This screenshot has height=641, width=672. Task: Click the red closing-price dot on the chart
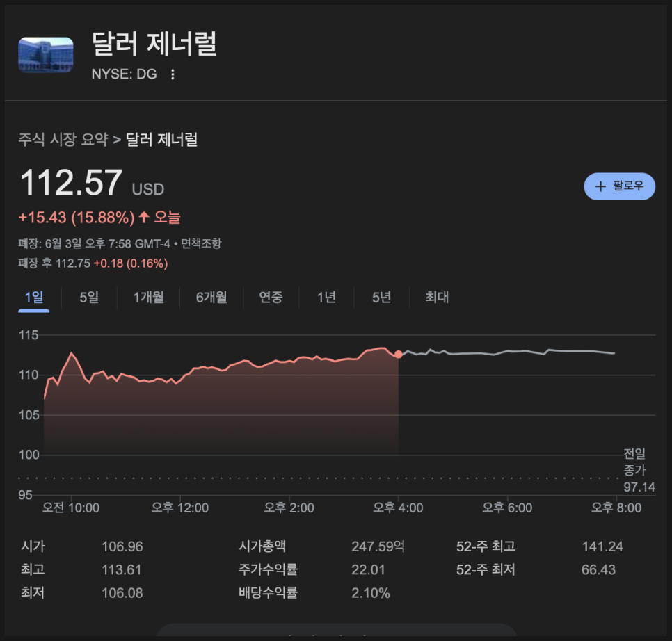pyautogui.click(x=399, y=354)
